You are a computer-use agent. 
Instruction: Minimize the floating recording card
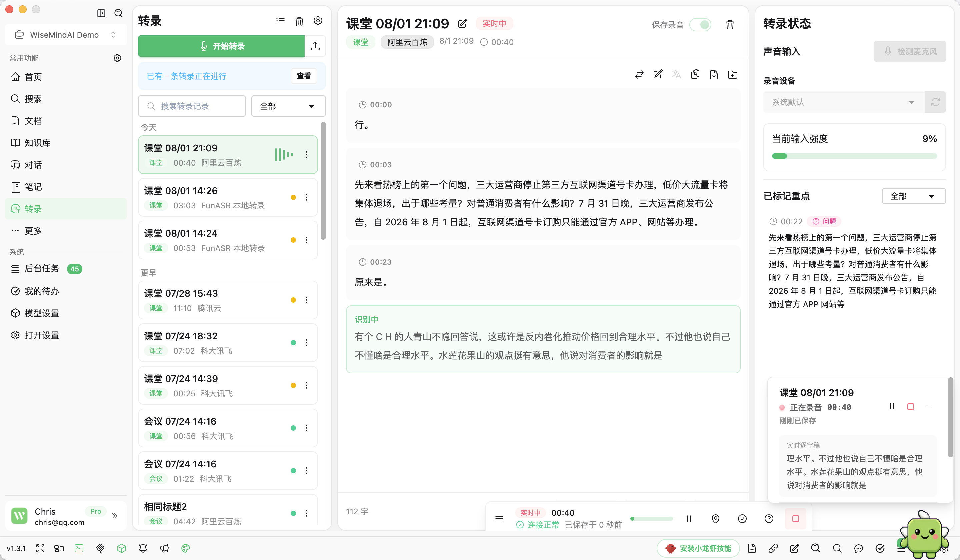point(929,406)
